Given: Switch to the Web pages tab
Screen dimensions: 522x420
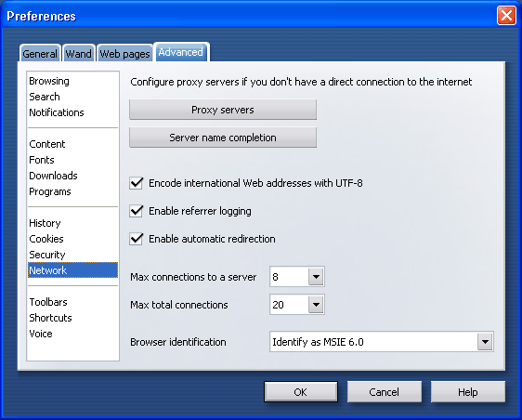Looking at the screenshot, I should pos(124,53).
